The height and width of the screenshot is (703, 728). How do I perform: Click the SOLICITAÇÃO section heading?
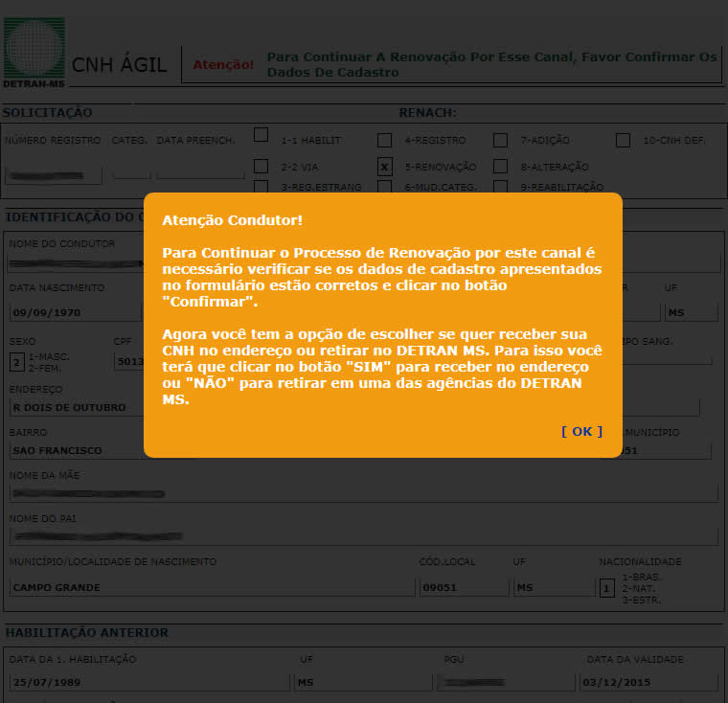47,112
